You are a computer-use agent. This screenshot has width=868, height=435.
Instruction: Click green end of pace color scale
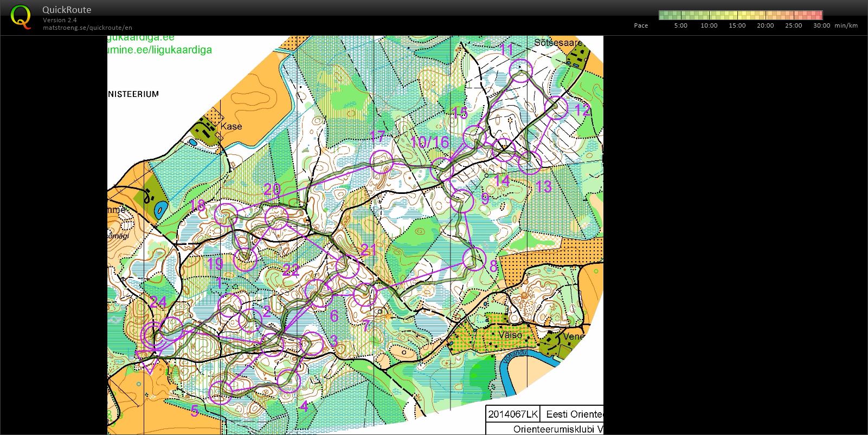[663, 15]
